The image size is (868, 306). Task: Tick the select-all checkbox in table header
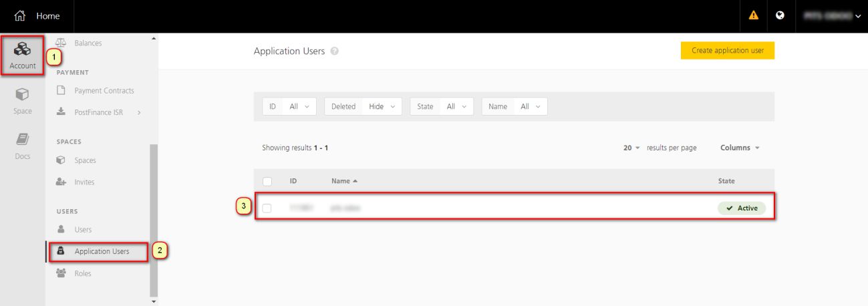[x=267, y=181]
